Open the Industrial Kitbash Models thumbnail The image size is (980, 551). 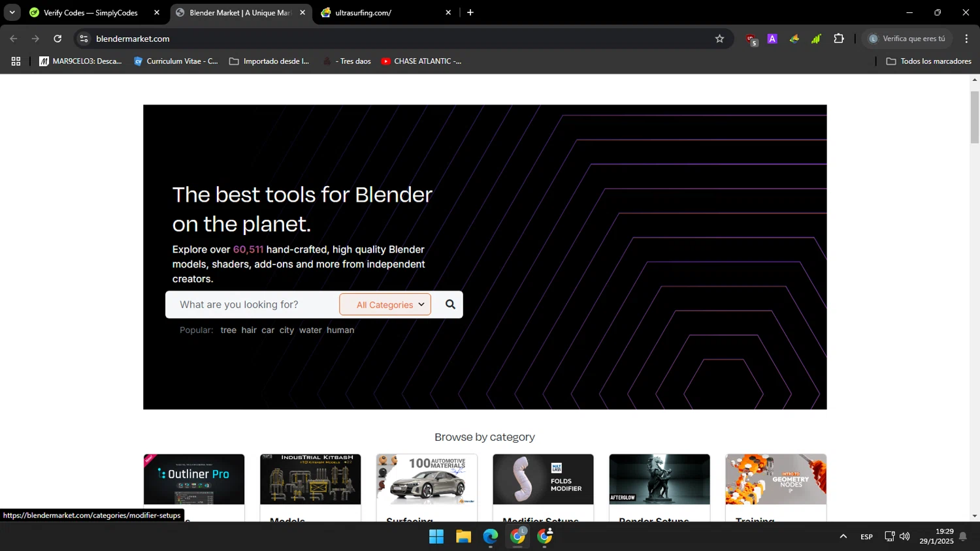tap(310, 479)
